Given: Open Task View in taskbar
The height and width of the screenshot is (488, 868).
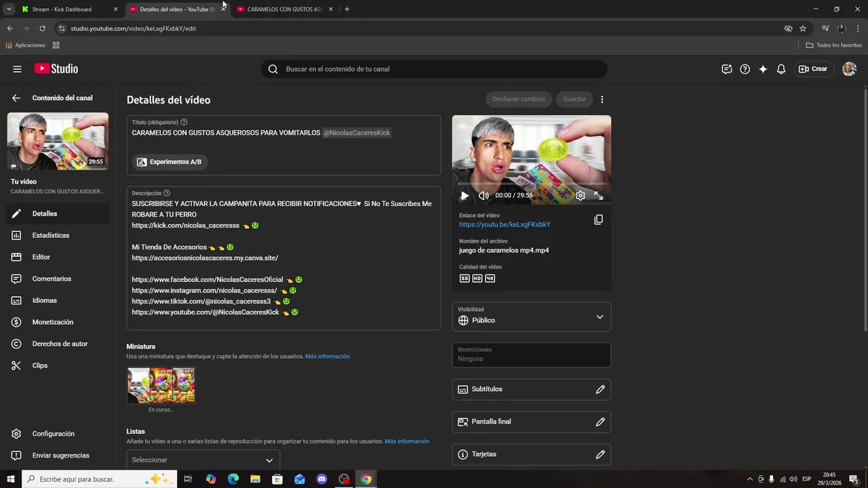Looking at the screenshot, I should (189, 479).
